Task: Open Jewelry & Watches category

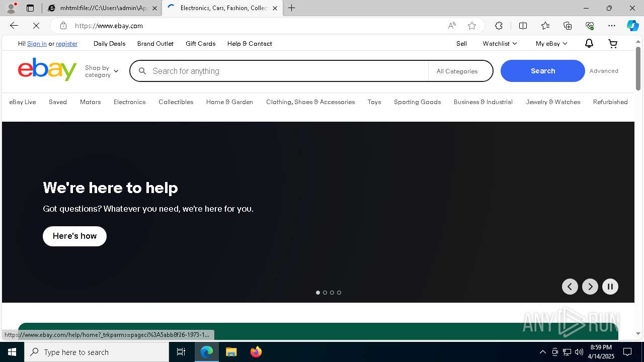Action: pyautogui.click(x=553, y=102)
